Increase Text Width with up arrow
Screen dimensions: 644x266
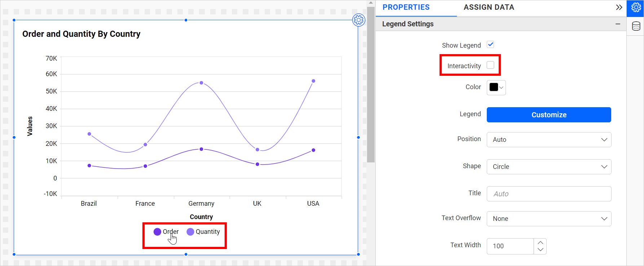coord(540,243)
